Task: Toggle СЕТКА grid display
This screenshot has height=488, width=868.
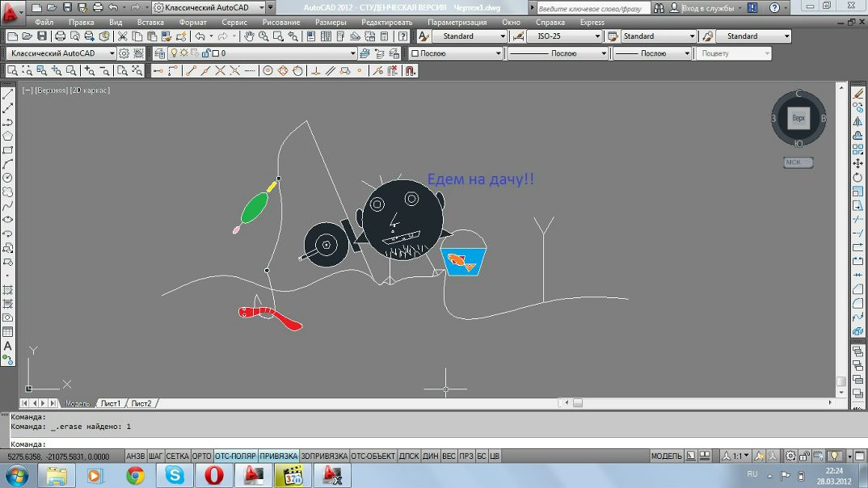Action: pyautogui.click(x=177, y=456)
